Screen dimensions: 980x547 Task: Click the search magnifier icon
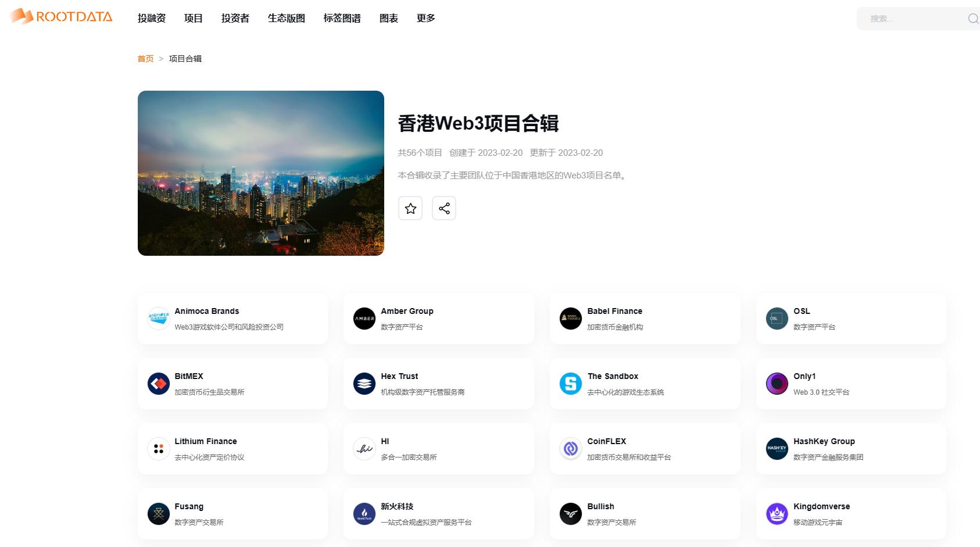point(972,18)
